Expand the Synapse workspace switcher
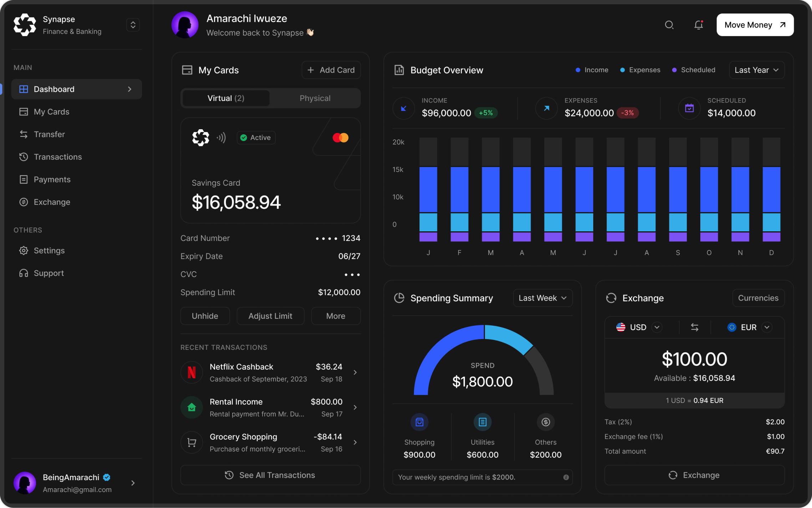Viewport: 812px width, 508px height. (133, 25)
